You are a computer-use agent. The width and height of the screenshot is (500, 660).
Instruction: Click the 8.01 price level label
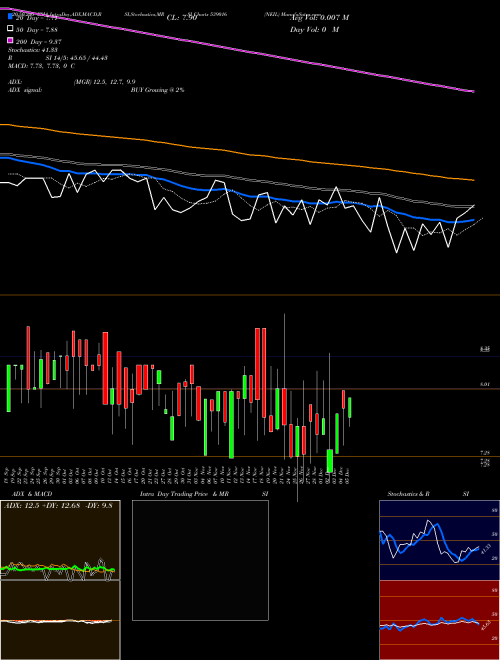point(485,384)
